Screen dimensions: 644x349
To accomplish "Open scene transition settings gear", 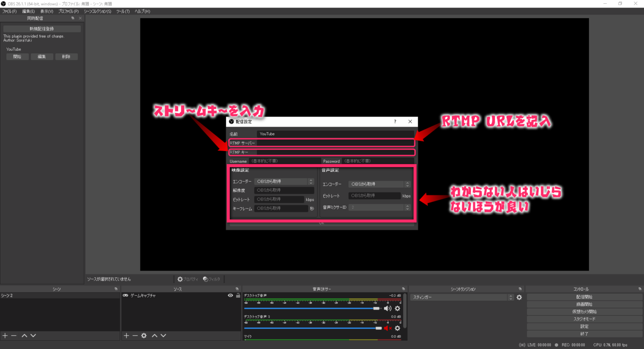I will (519, 297).
